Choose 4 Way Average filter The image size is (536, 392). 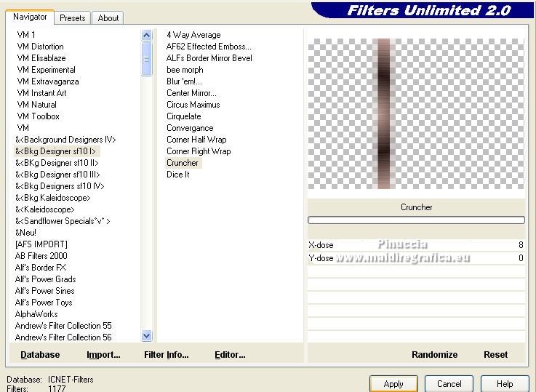click(x=193, y=34)
